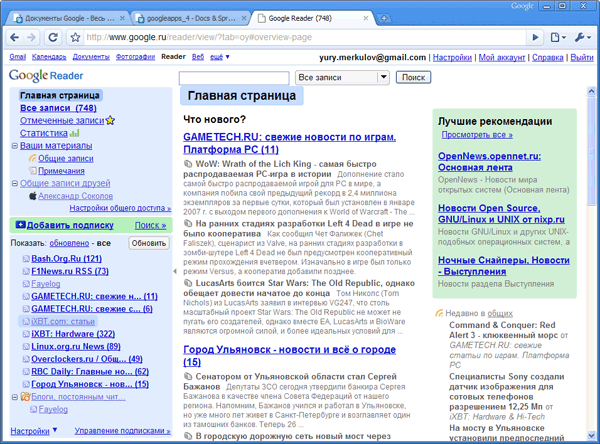
Task: Open Ночные Снайперы. Новости recommendation
Action: pos(504,266)
